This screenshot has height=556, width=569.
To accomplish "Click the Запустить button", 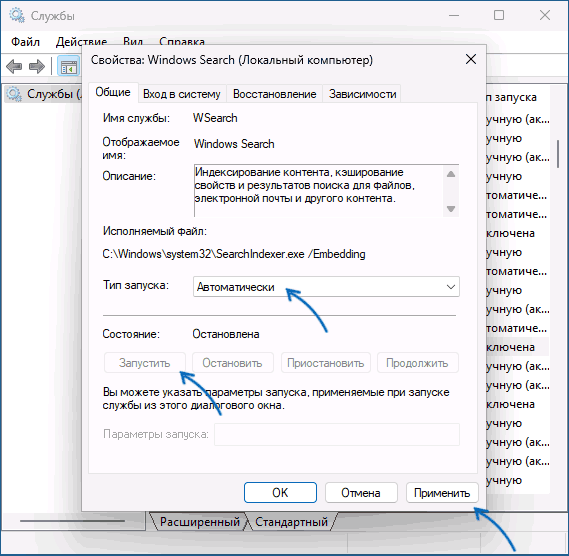I will click(144, 363).
